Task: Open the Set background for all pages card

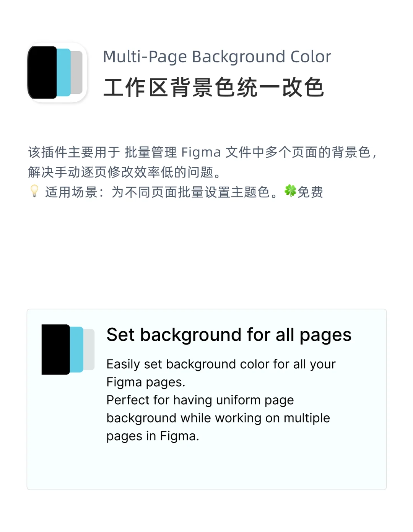Action: click(x=206, y=399)
